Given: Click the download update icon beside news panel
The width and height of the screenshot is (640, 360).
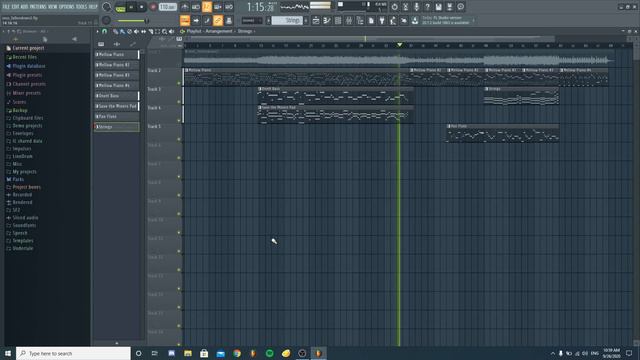Looking at the screenshot, I should (415, 20).
